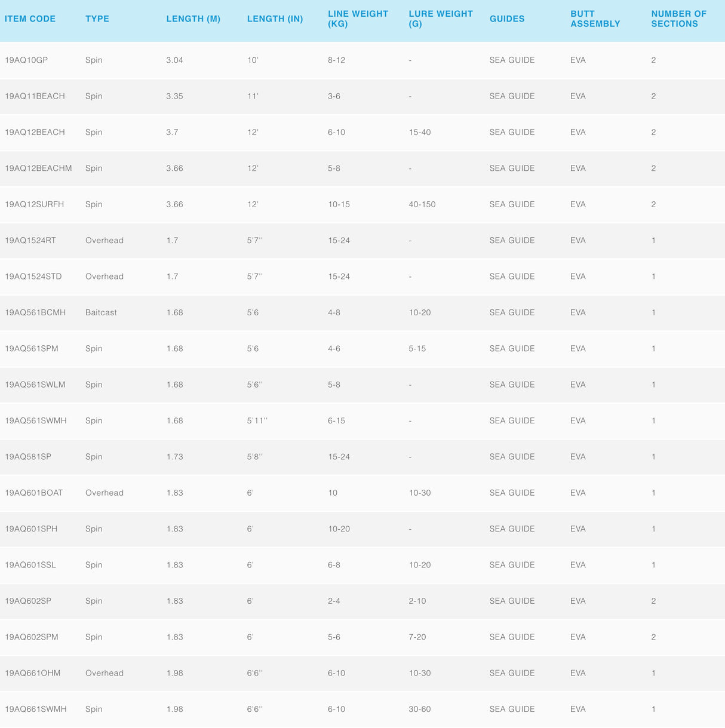Select the LENGTH (M) column header
Screen dimensions: 725x728
pos(193,19)
